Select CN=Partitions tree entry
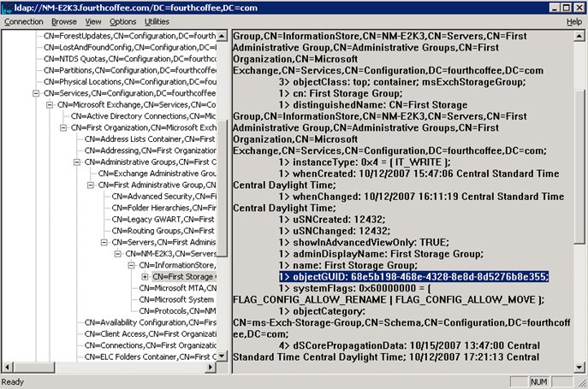 130,70
